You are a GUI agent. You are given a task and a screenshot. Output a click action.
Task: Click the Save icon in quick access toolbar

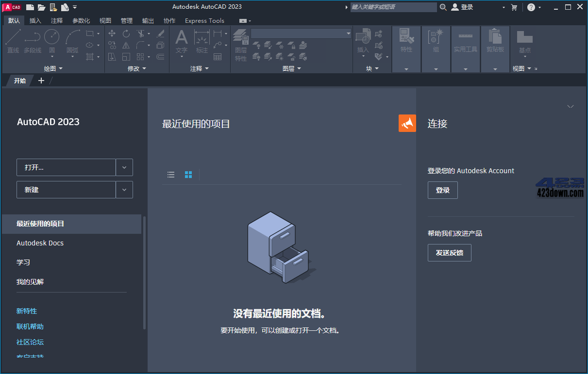(x=53, y=7)
